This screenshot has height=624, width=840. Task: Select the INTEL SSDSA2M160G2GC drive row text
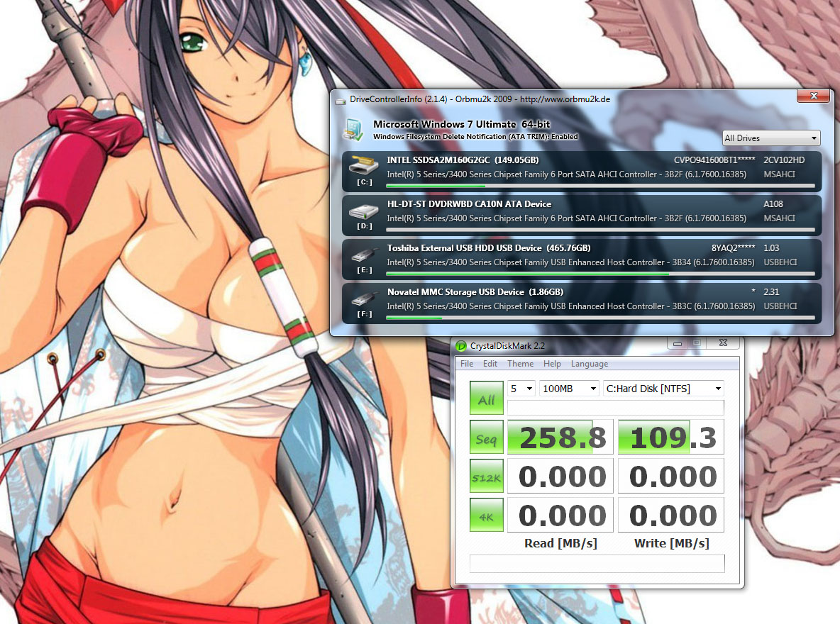click(463, 160)
